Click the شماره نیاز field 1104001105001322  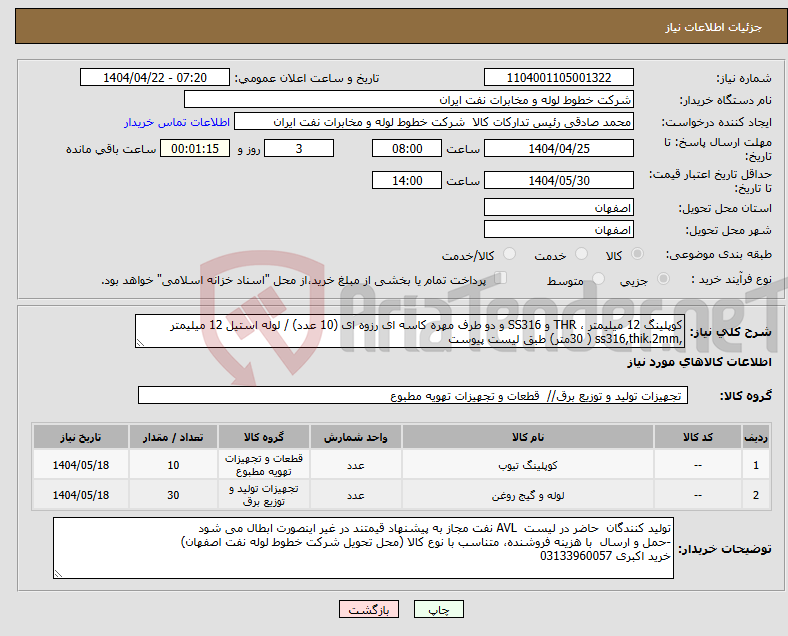(558, 77)
